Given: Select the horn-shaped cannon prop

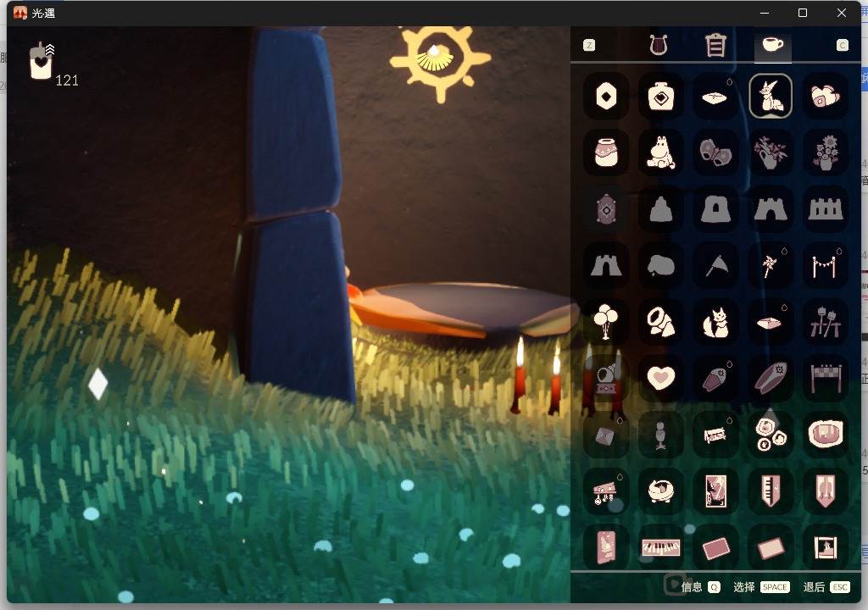Looking at the screenshot, I should [661, 322].
